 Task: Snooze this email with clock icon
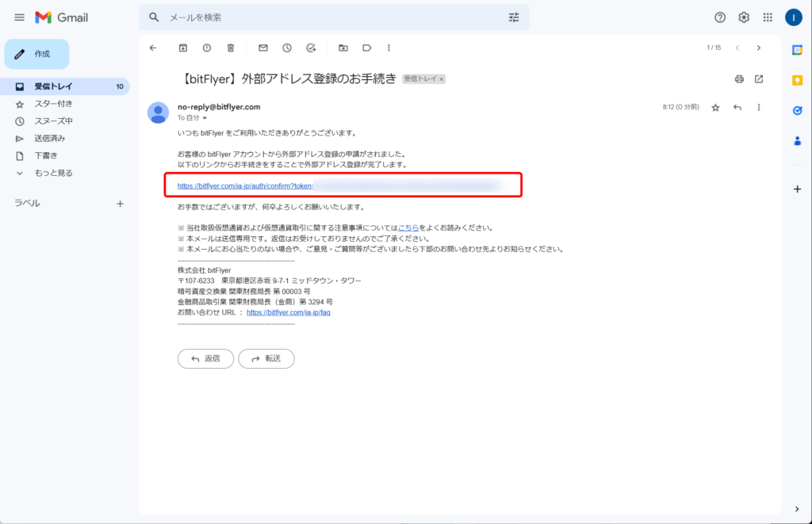287,48
